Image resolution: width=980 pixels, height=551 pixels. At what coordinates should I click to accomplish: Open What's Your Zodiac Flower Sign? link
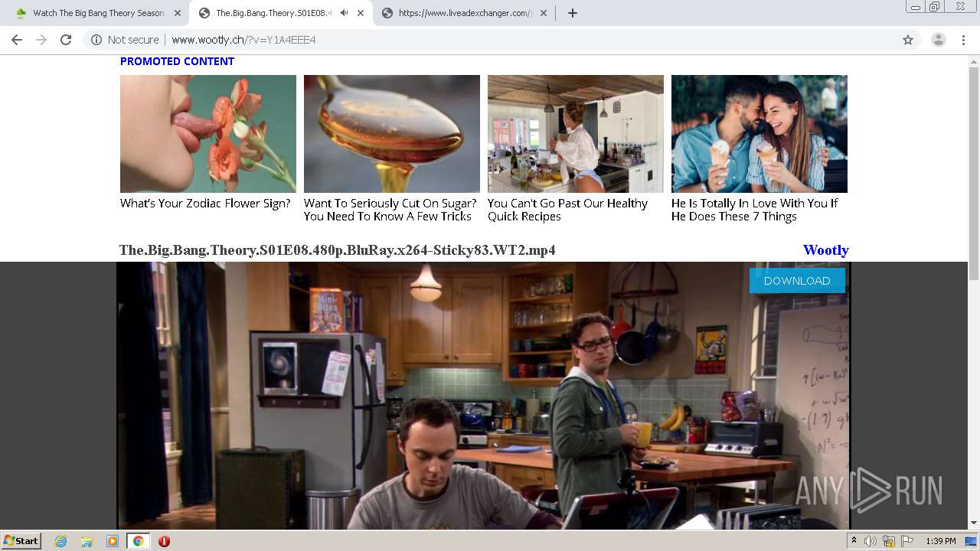(x=205, y=204)
